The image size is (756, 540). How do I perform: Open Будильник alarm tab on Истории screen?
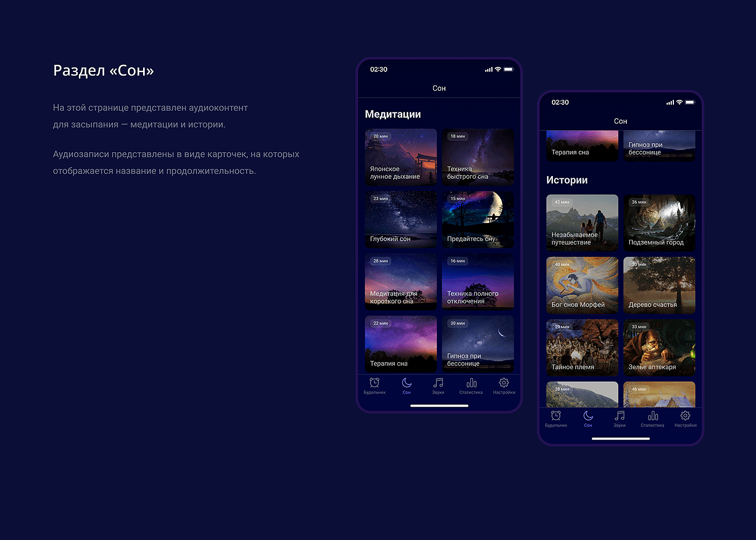click(556, 419)
